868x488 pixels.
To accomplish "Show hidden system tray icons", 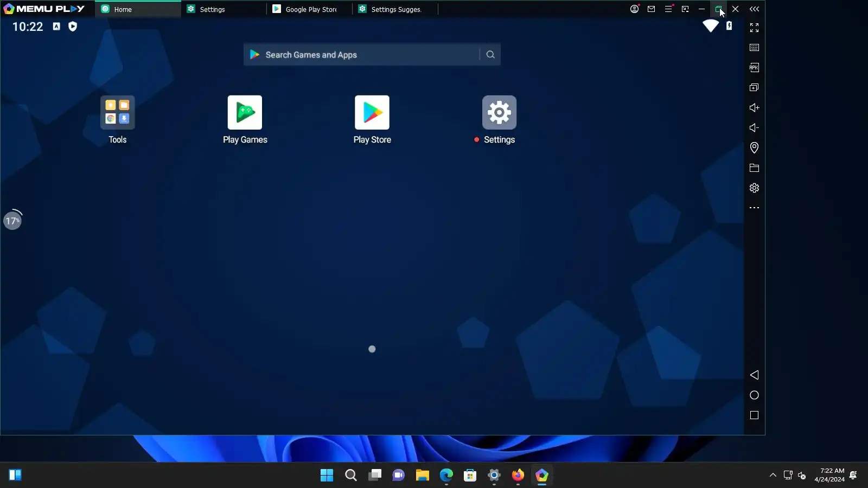I will [x=773, y=476].
